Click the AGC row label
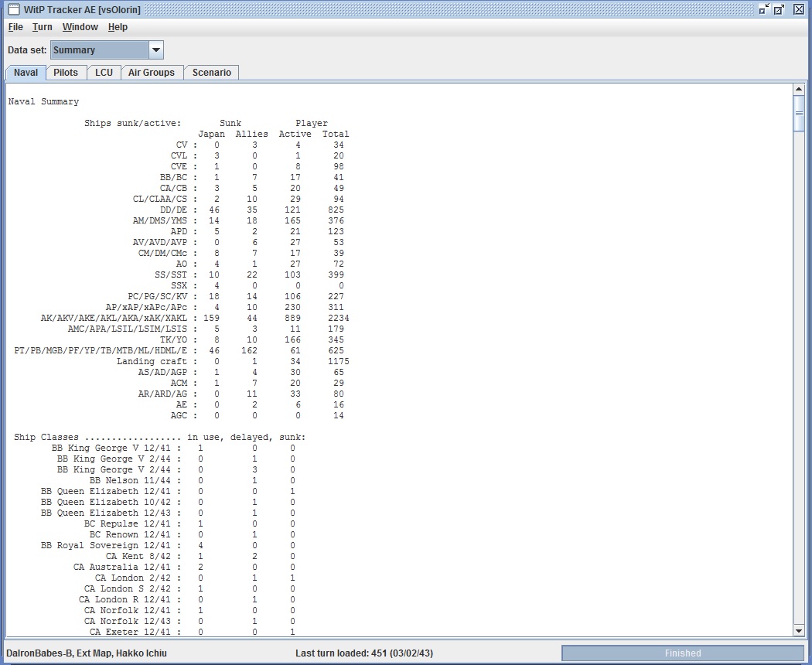 [179, 415]
